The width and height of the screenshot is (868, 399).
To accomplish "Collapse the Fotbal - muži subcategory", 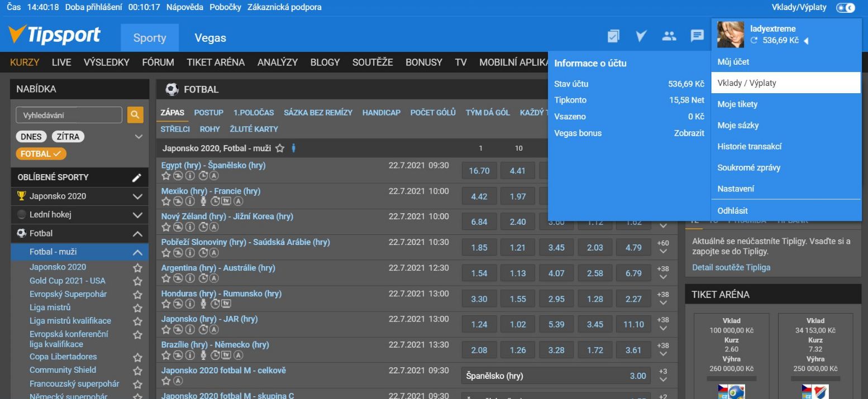I will (137, 252).
